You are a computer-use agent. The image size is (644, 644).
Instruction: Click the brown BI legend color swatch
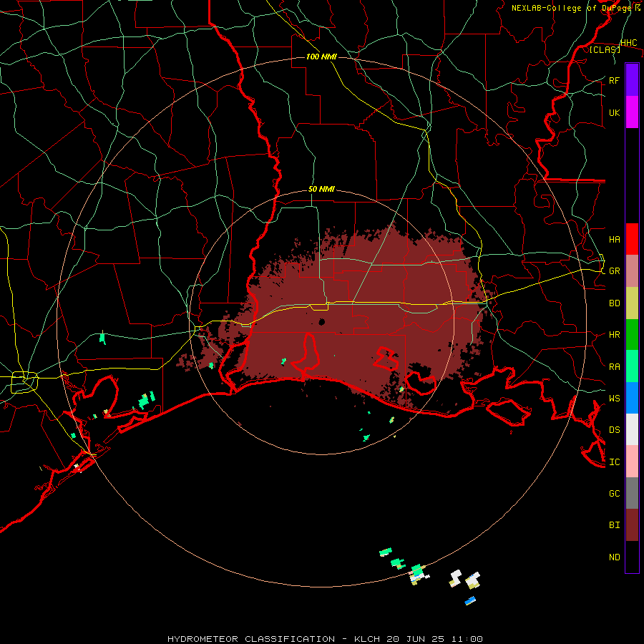[x=632, y=525]
